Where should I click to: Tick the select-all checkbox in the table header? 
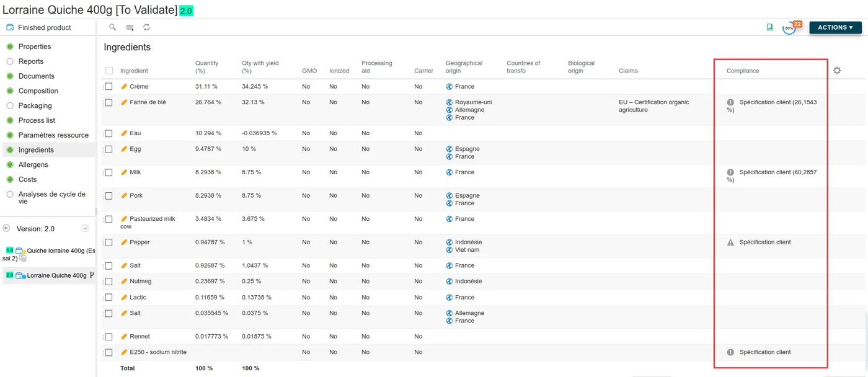coord(109,71)
